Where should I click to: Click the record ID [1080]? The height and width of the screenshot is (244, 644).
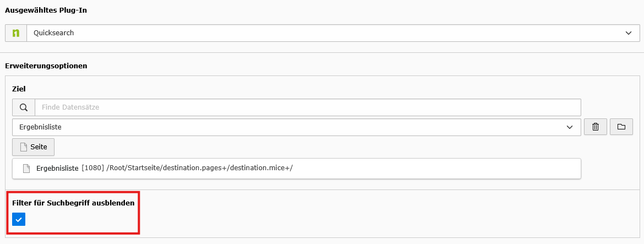(x=92, y=169)
